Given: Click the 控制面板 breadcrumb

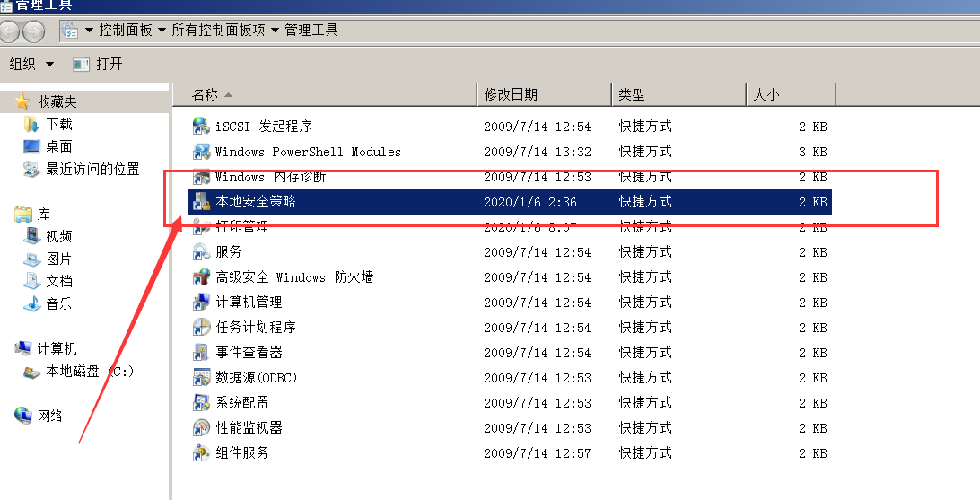Looking at the screenshot, I should coord(126,30).
